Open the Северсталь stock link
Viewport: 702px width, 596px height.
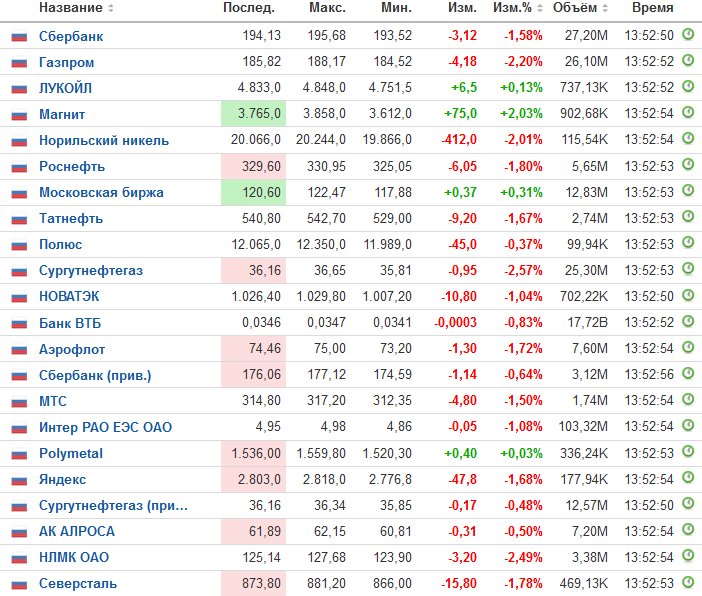pyautogui.click(x=78, y=583)
